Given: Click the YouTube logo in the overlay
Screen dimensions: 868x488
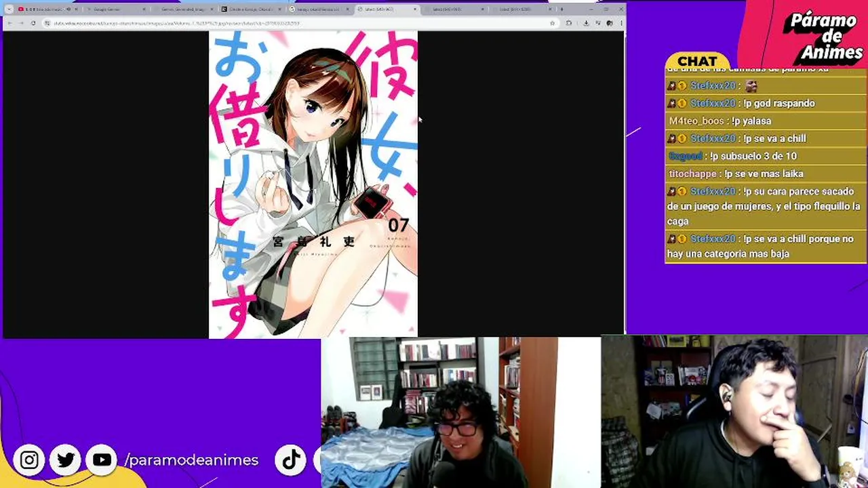Looking at the screenshot, I should [102, 460].
